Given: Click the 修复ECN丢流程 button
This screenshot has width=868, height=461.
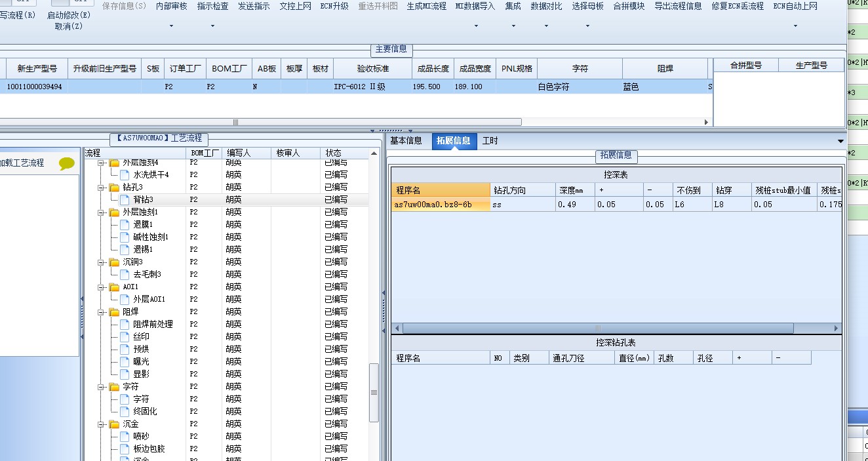Looking at the screenshot, I should pyautogui.click(x=738, y=7).
